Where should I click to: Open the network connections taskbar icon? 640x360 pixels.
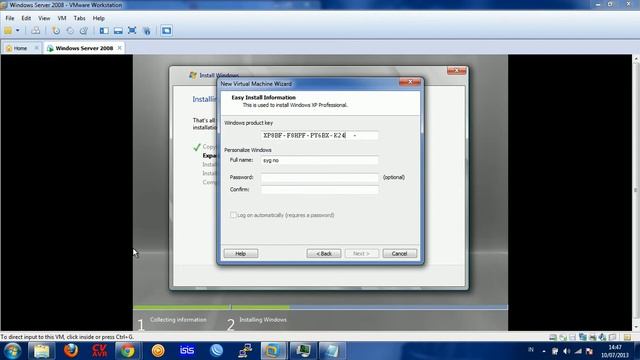pos(245,351)
